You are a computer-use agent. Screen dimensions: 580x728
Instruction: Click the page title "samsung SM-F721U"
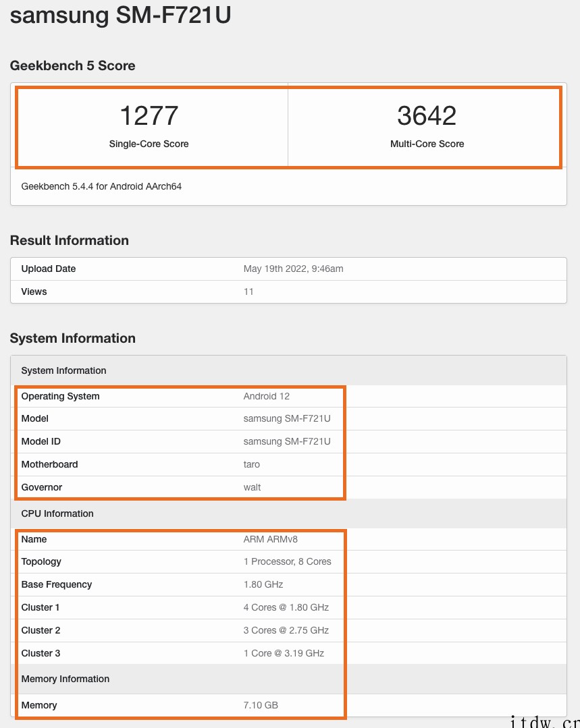120,15
